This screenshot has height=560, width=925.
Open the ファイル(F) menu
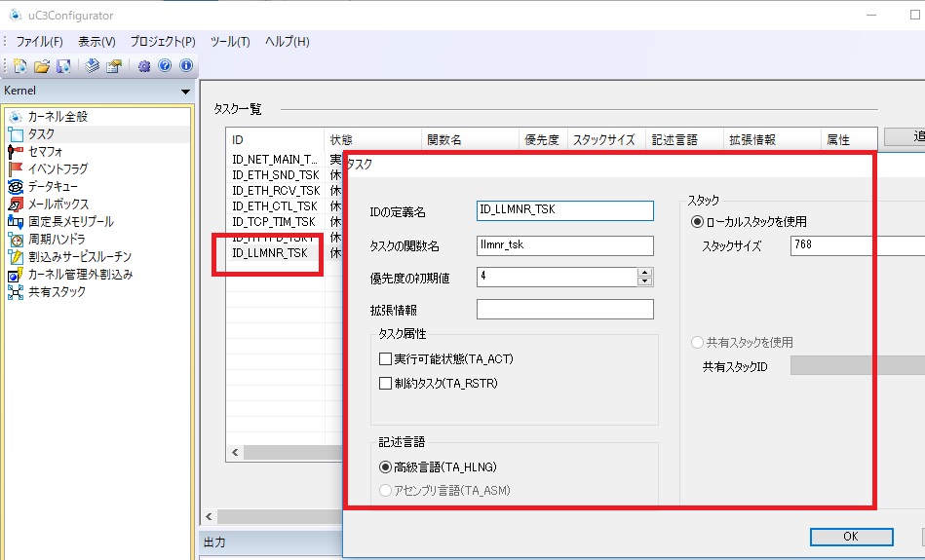39,42
